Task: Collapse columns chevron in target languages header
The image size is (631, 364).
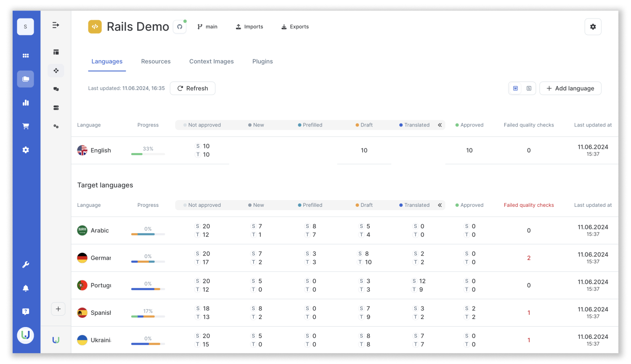Action: (440, 205)
